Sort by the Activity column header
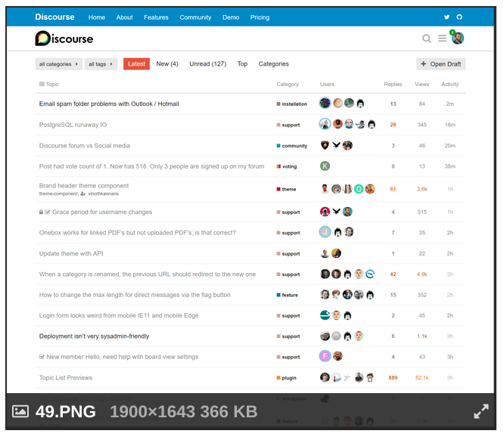The image size is (504, 440). pyautogui.click(x=450, y=84)
